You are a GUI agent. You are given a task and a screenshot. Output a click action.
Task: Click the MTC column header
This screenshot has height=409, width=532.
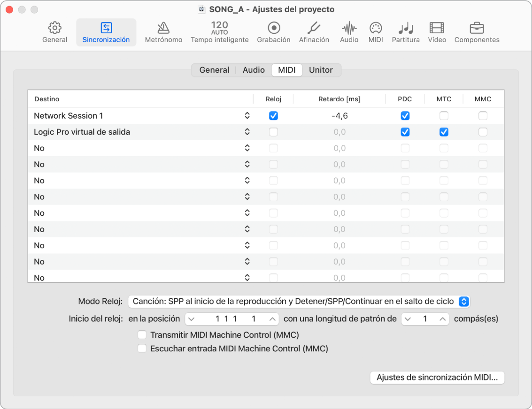point(444,99)
